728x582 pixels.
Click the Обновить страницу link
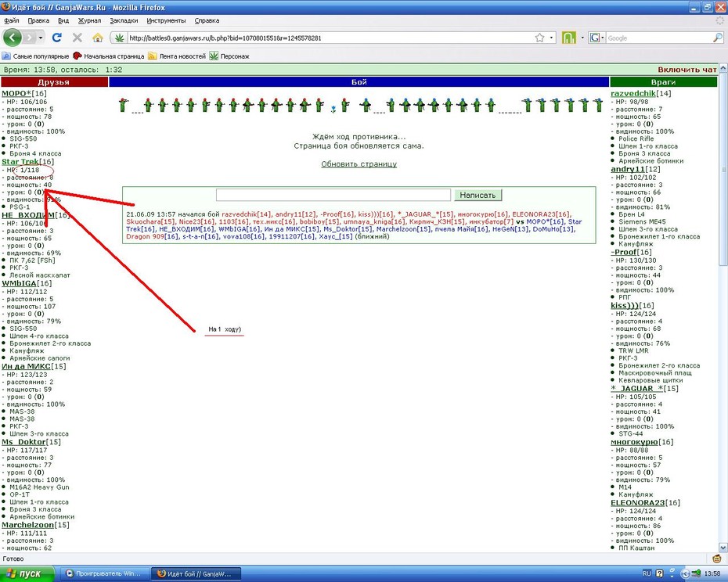(359, 163)
